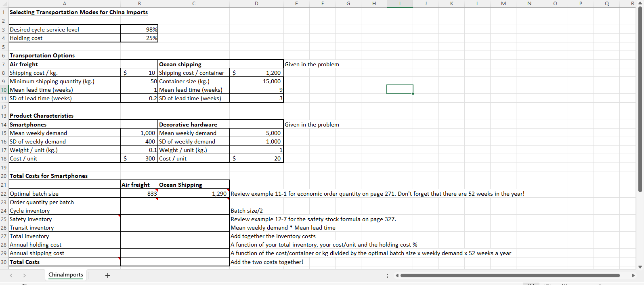Select column M header
The height and width of the screenshot is (285, 644).
[x=503, y=4]
